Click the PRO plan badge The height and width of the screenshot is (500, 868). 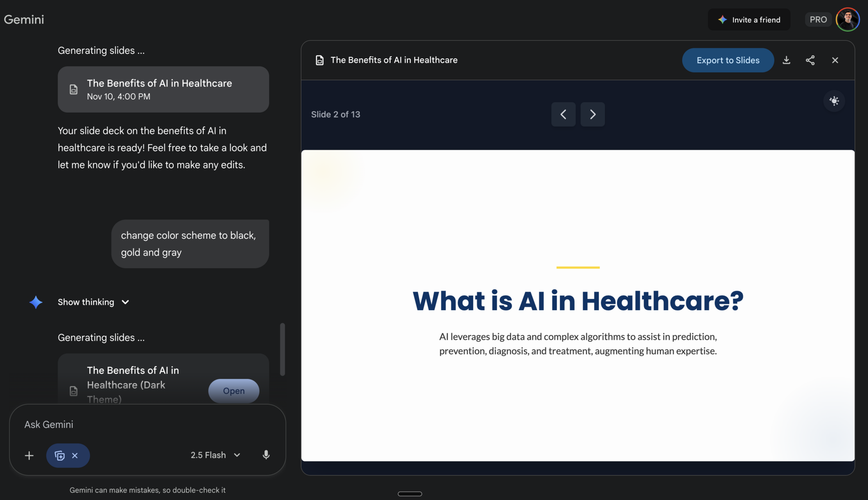[x=818, y=19]
